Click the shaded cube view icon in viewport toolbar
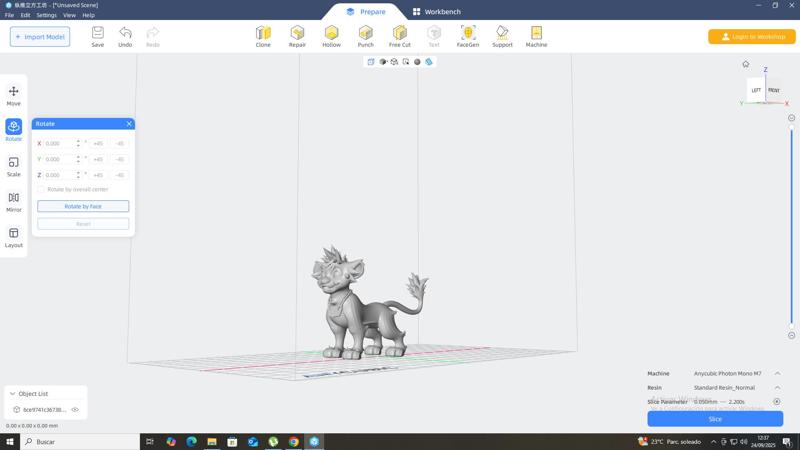The height and width of the screenshot is (450, 800). pos(383,62)
